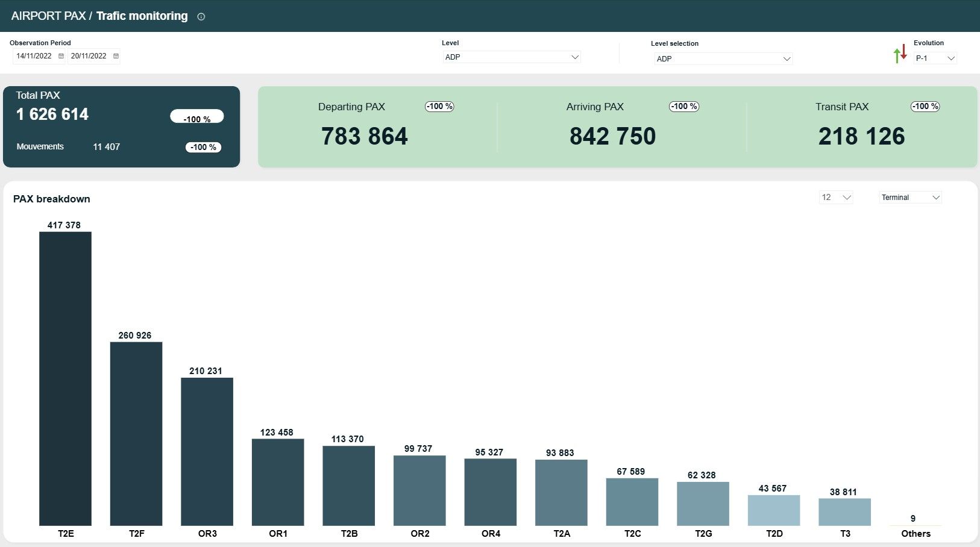Select the OR4 bar in the chart
The height and width of the screenshot is (547, 980).
491,492
